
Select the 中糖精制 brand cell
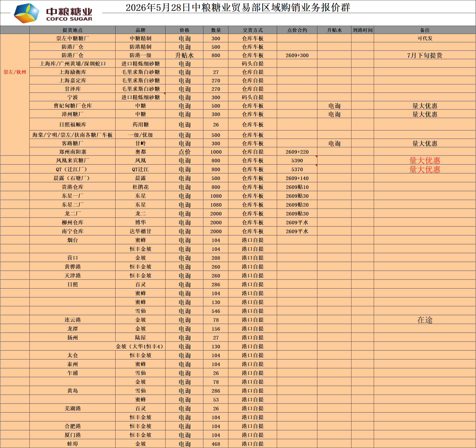[x=140, y=38]
